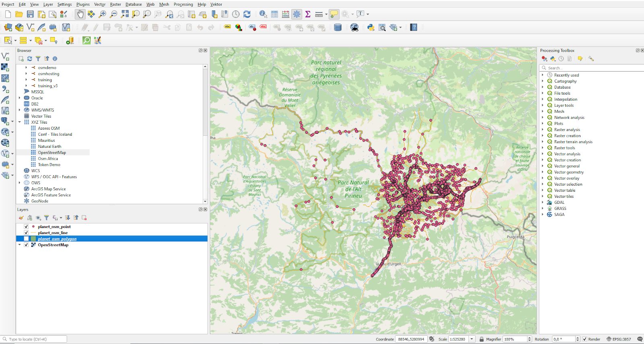Screen dimensions: 644x344
Task: Click the Zoom In magnifier tool
Action: [103, 15]
